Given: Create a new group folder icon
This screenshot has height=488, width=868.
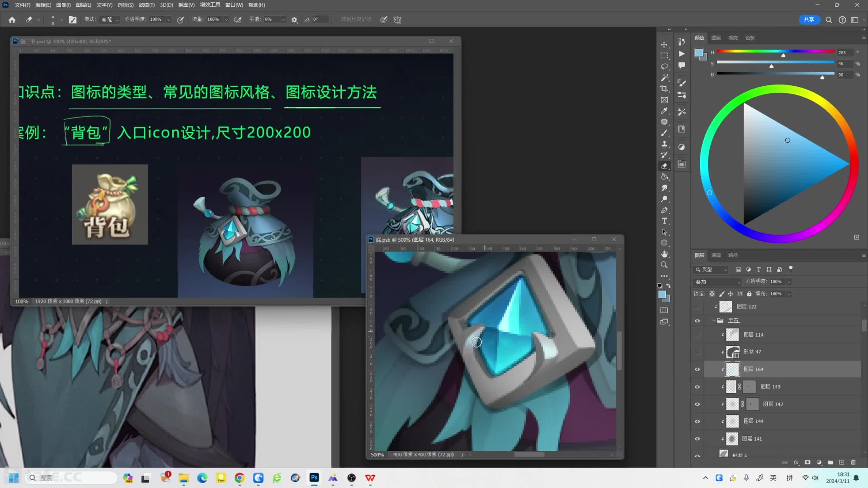Looking at the screenshot, I should [830, 462].
